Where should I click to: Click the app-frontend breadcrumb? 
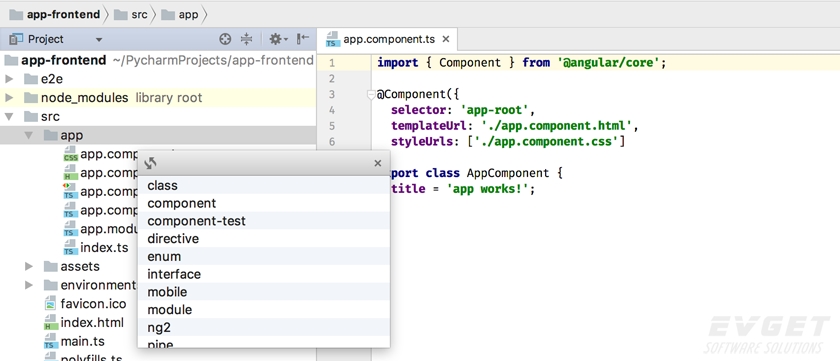[55, 14]
